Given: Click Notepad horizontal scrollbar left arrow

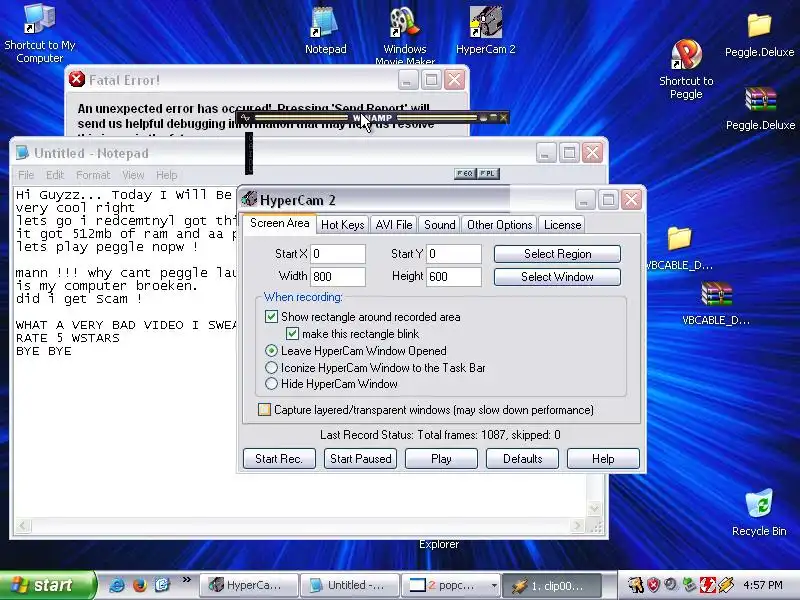Looking at the screenshot, I should (21, 526).
